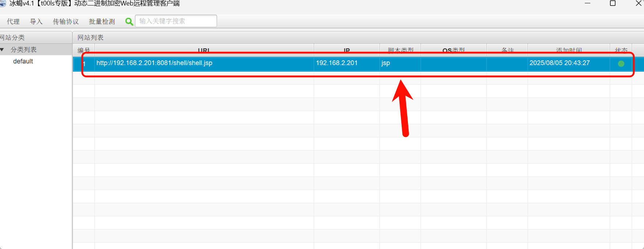Click the green magnifier search icon
Viewport: 644px width, 249px height.
[x=129, y=22]
